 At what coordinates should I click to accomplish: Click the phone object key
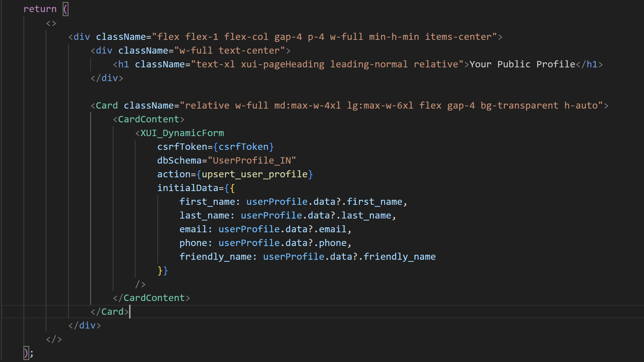pos(193,243)
